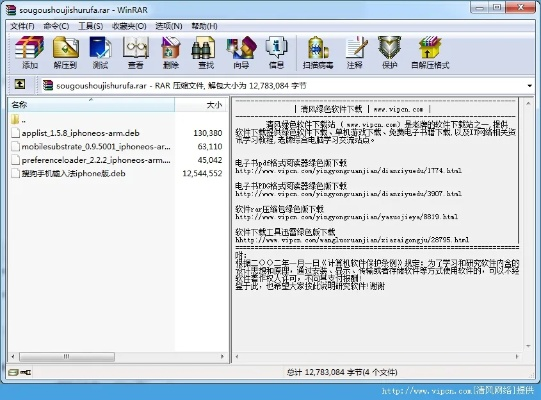The width and height of the screenshot is (541, 400).
Task: Show archive 信息 (Info) icon
Action: (276, 52)
